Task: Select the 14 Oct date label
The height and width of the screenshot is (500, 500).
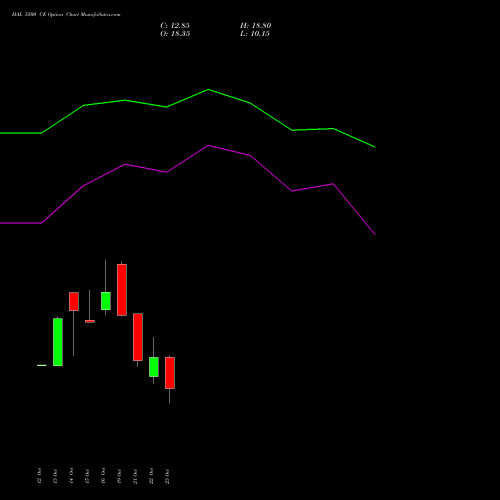Action: click(71, 476)
